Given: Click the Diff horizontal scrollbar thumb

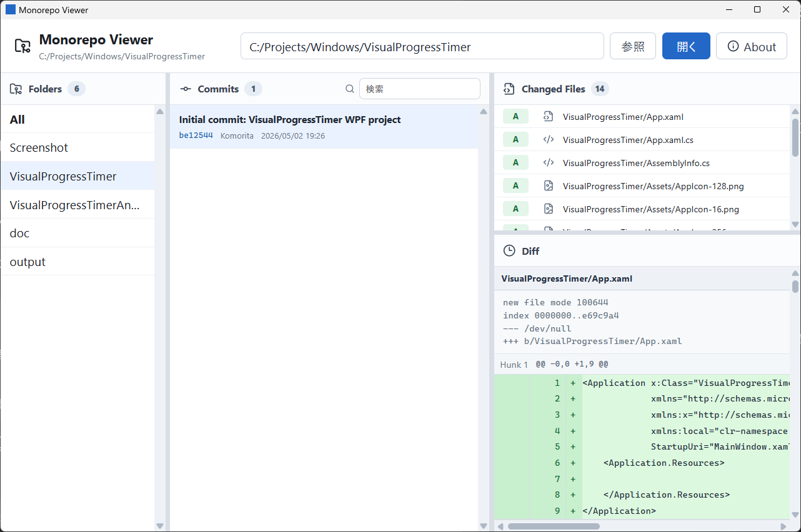Looking at the screenshot, I should click(x=554, y=526).
